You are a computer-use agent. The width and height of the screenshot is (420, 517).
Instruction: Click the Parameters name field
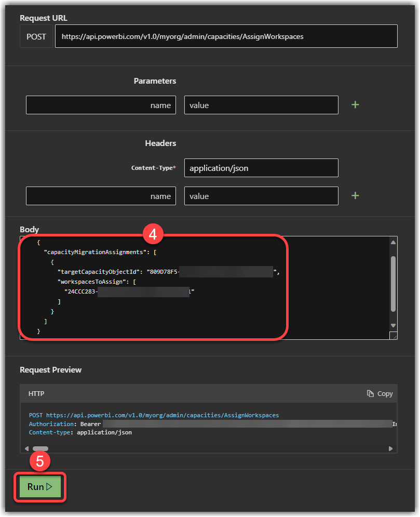click(101, 105)
